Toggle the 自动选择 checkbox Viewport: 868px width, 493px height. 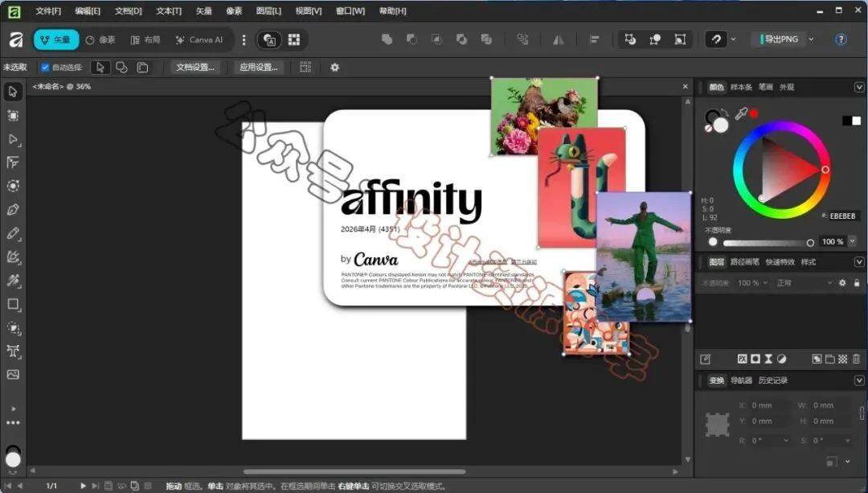click(45, 67)
